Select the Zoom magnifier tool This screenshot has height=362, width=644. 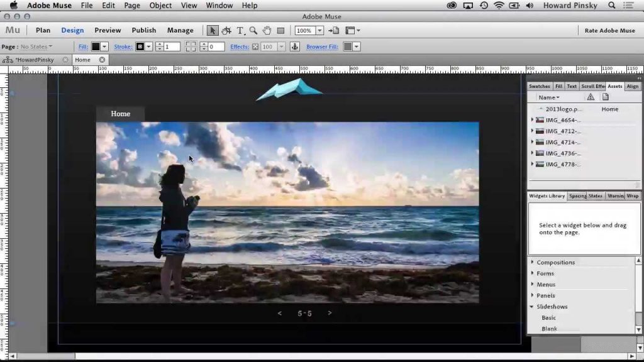coord(253,30)
